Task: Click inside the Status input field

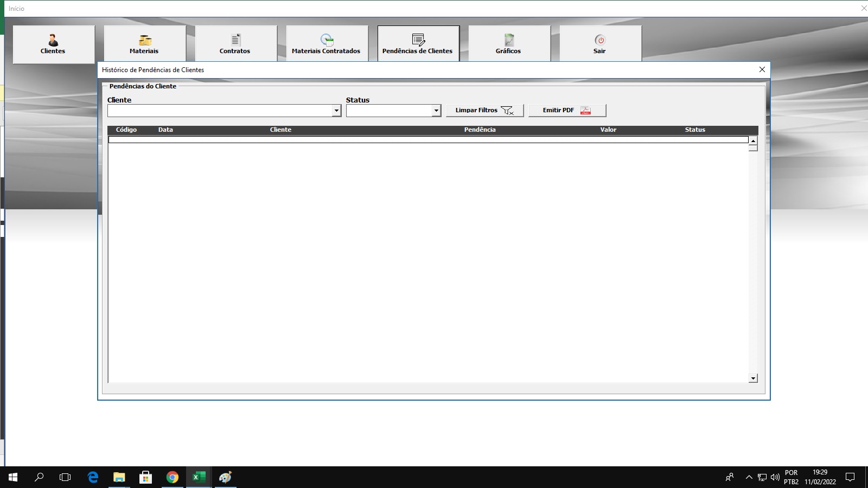Action: tap(389, 111)
